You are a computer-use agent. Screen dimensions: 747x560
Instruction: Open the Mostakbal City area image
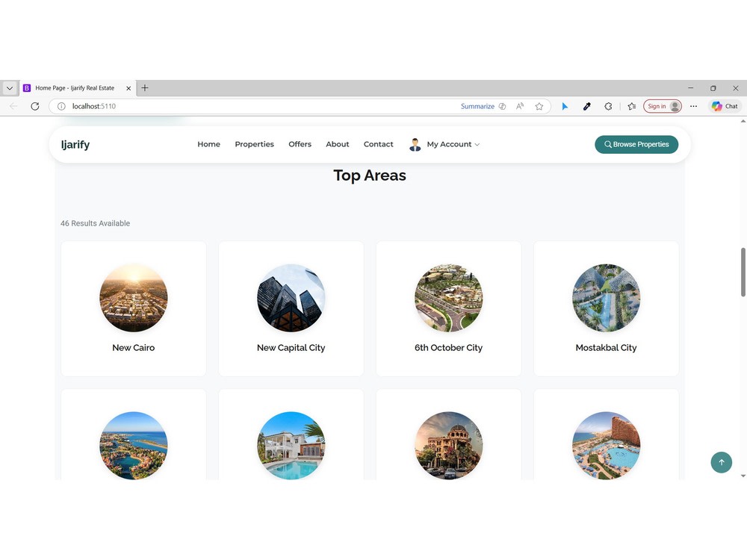click(x=606, y=298)
